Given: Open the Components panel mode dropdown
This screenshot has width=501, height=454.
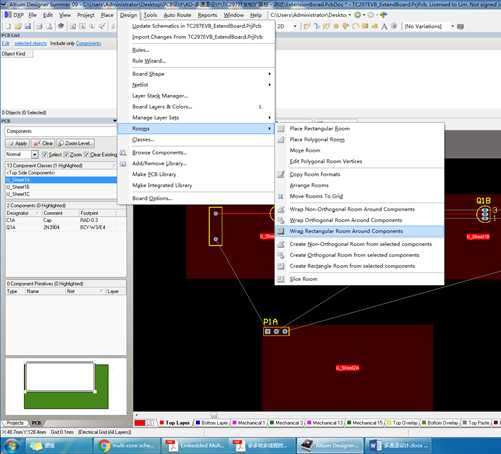Looking at the screenshot, I should 61,131.
